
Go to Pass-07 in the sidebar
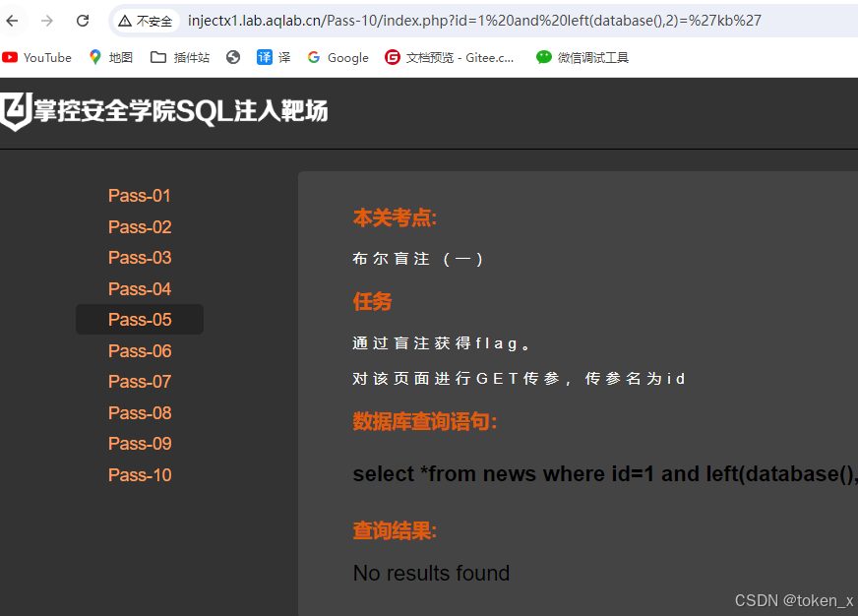click(x=140, y=381)
